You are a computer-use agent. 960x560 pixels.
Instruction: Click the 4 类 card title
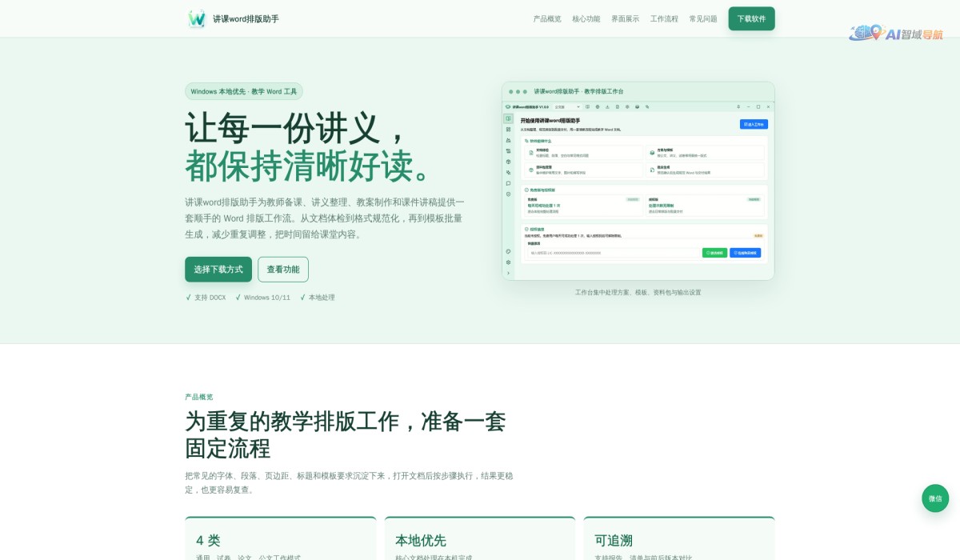click(208, 541)
